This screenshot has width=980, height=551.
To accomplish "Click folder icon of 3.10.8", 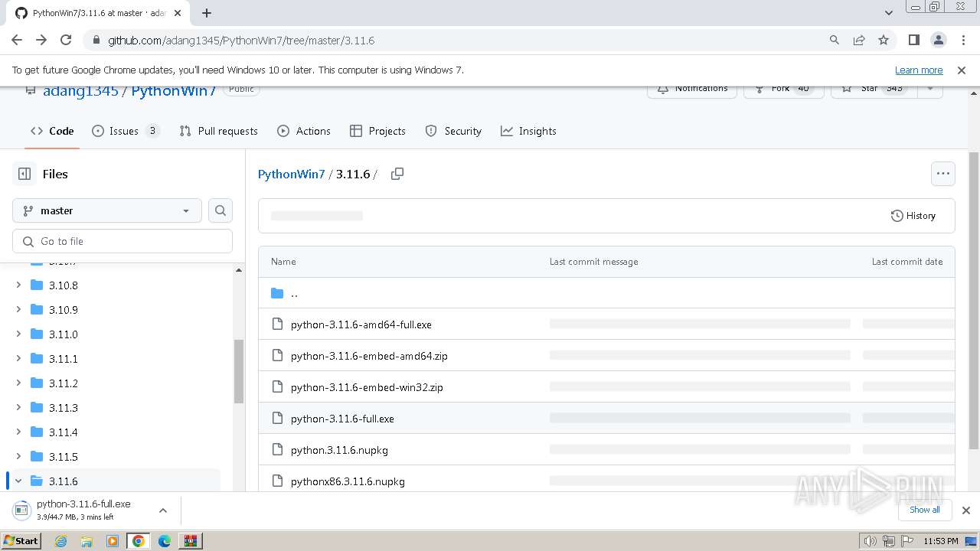I will [x=37, y=285].
